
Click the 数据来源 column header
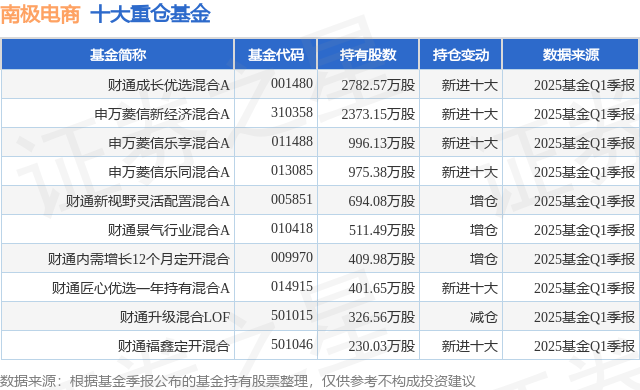point(571,55)
